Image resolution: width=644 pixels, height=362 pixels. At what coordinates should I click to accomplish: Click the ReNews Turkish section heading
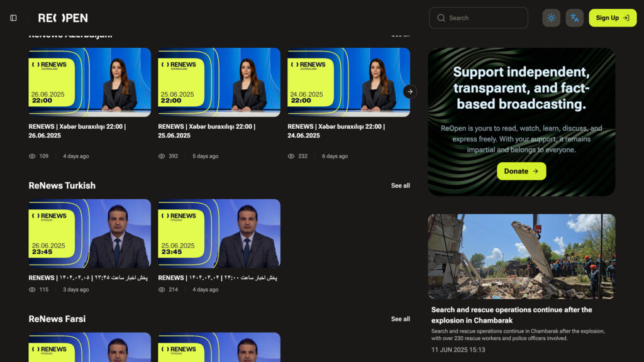tap(62, 185)
